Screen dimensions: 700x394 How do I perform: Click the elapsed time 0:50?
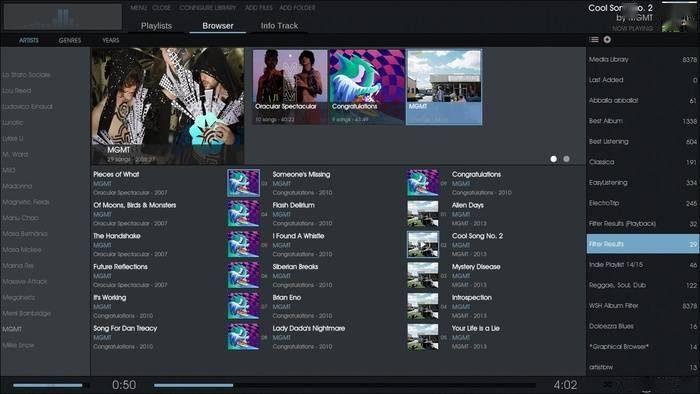(124, 385)
